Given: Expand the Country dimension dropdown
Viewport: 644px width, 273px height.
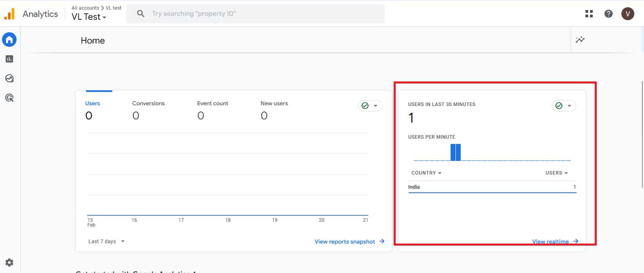Looking at the screenshot, I should 426,173.
